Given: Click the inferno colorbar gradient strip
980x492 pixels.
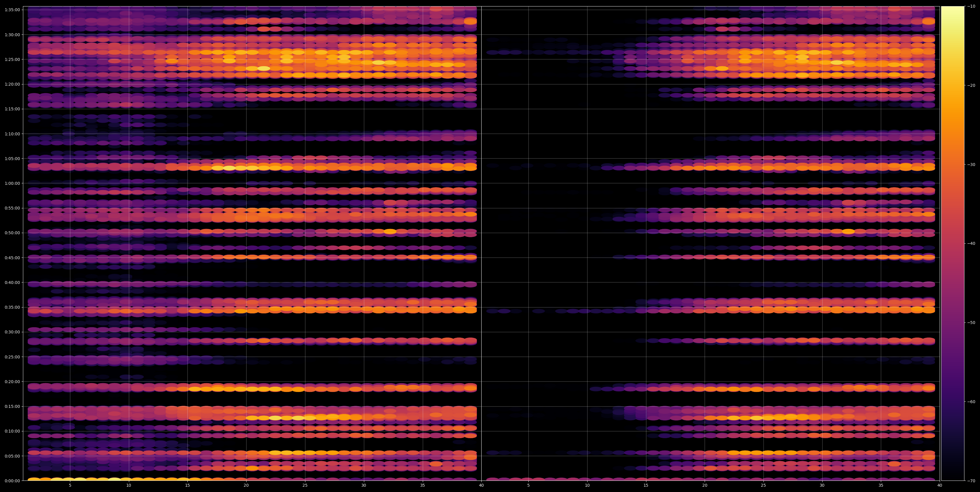Looking at the screenshot, I should pos(953,244).
